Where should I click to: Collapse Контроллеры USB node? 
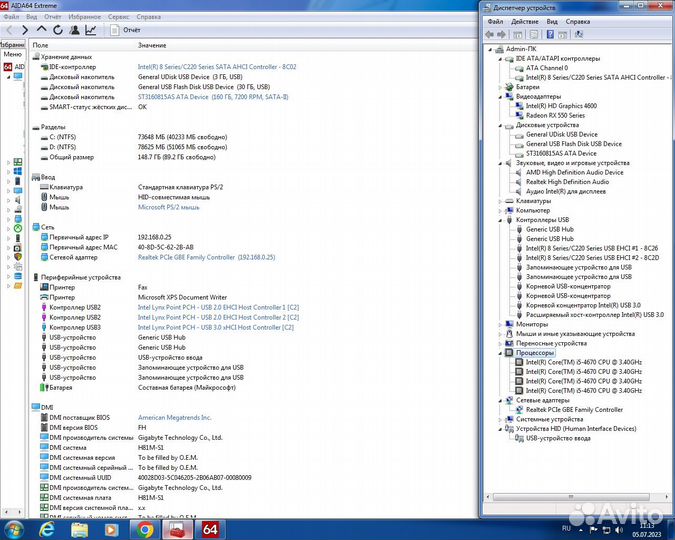[500, 220]
